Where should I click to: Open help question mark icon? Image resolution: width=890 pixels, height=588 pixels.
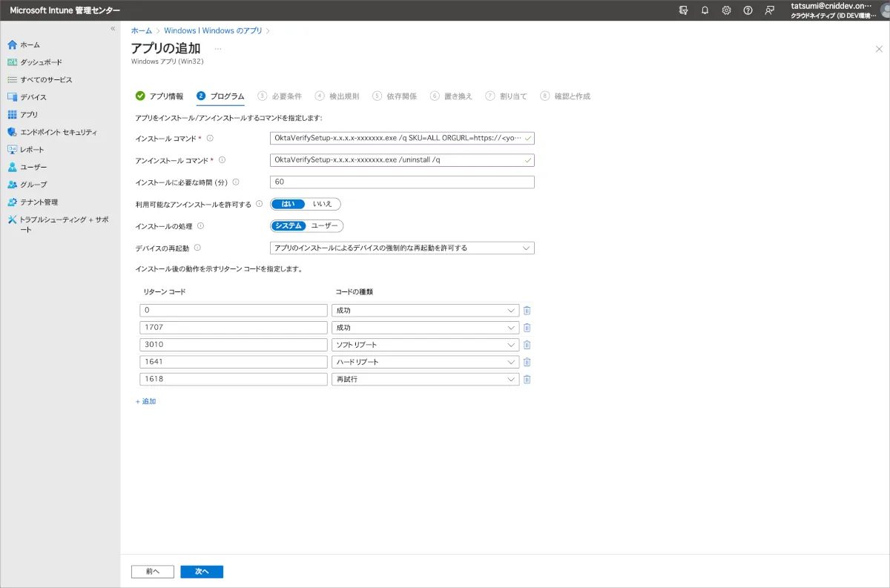click(748, 10)
